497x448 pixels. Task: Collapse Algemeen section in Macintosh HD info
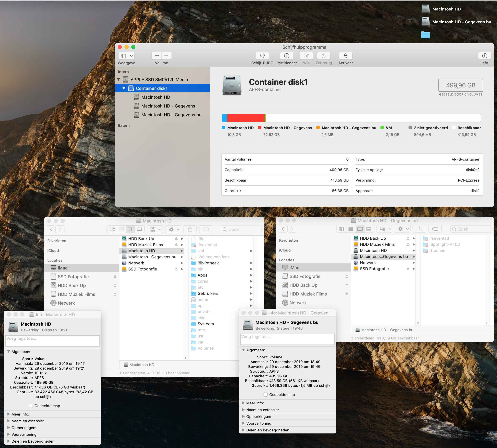tap(9, 352)
